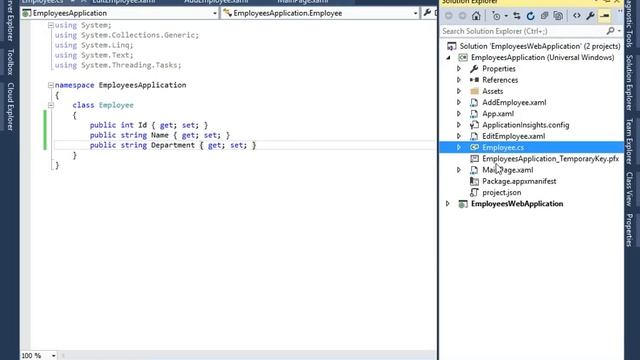Viewport: 640px width, 360px height.
Task: Toggle Preview Selected Items button
Action: pyautogui.click(x=605, y=16)
